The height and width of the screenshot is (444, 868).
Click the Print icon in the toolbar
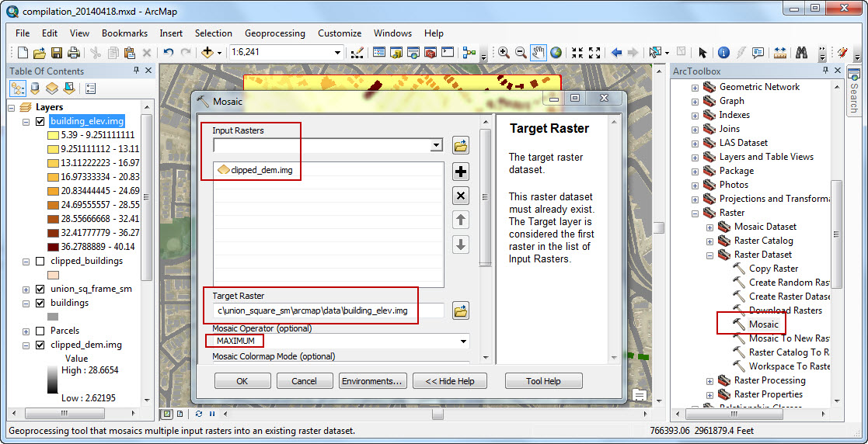[74, 53]
